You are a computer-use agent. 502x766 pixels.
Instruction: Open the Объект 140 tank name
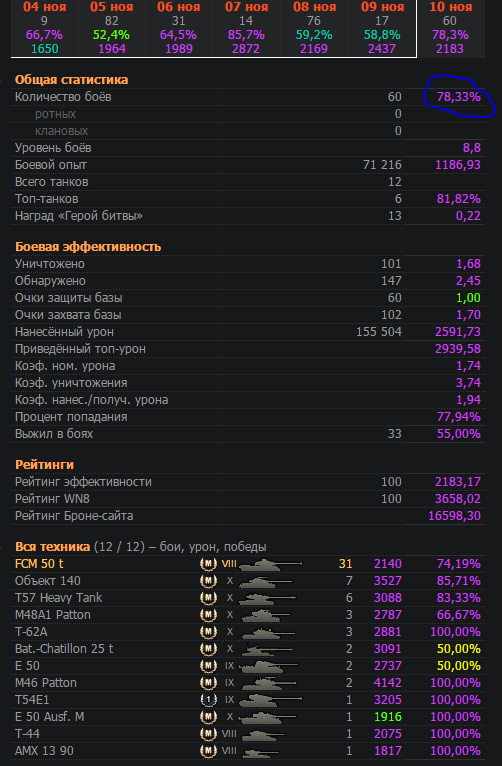point(48,581)
